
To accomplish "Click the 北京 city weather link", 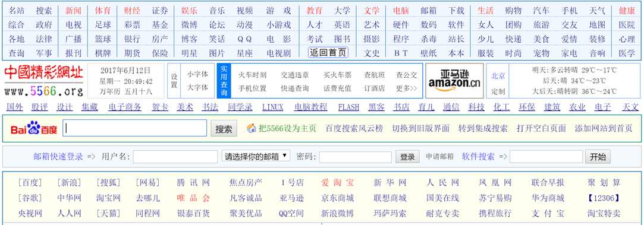I will pos(498,76).
